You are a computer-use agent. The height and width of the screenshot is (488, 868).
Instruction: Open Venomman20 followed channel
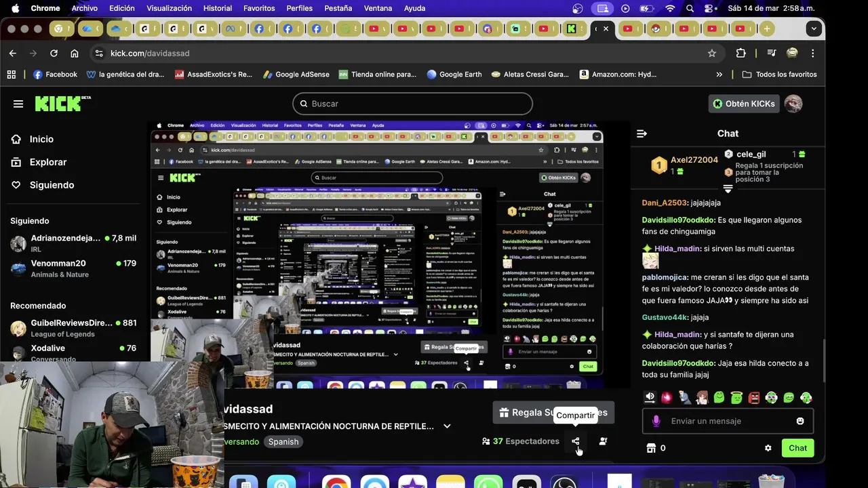click(73, 268)
